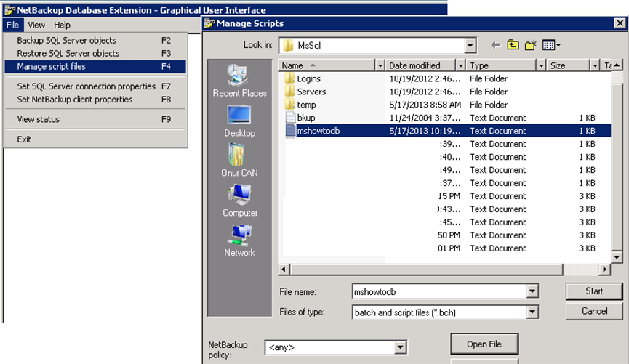This screenshot has height=364, width=629.
Task: Choose Exit from the File menu
Action: point(95,139)
